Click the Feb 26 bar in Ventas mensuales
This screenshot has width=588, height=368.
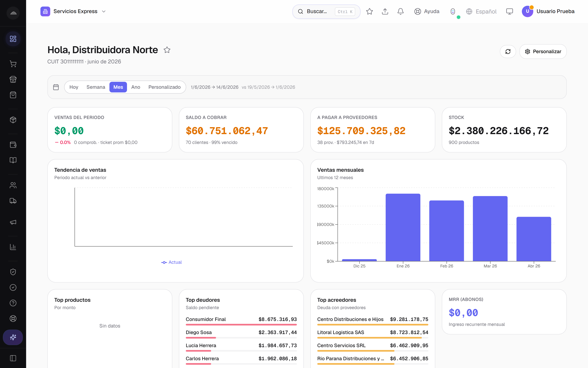coord(447,231)
